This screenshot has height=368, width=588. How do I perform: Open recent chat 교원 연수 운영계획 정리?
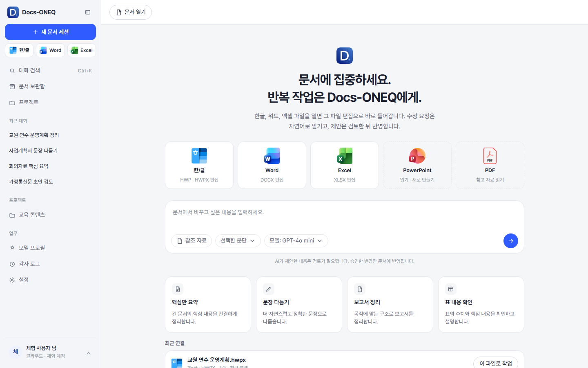pyautogui.click(x=50, y=135)
